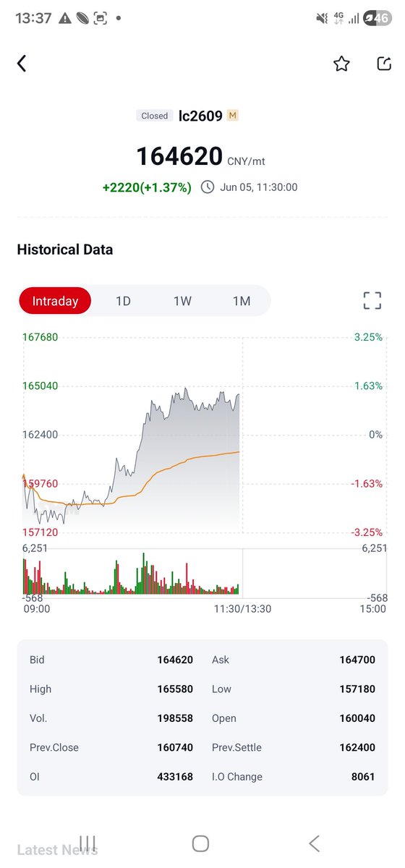The image size is (405, 868).
Task: Switch to the 1D chart tab
Action: (x=123, y=301)
